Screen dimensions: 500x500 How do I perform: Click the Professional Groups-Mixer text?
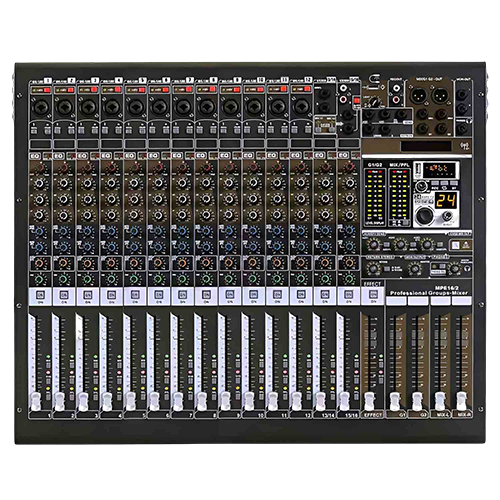pyautogui.click(x=429, y=293)
